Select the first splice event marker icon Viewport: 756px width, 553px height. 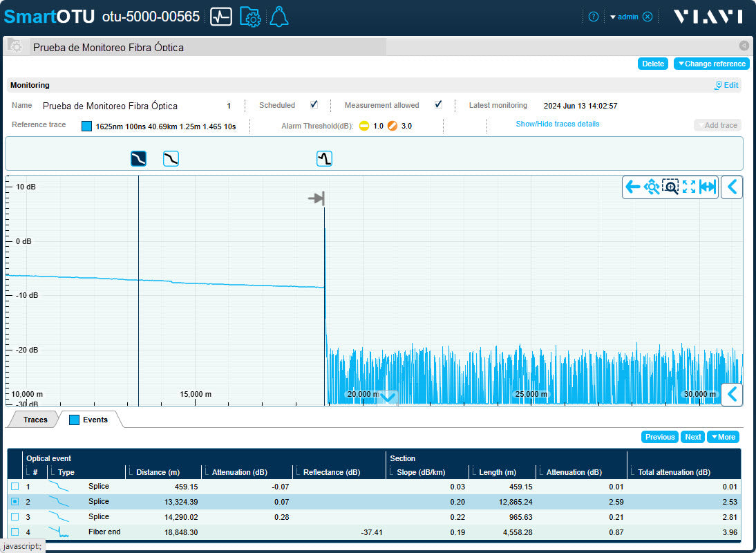(x=138, y=158)
